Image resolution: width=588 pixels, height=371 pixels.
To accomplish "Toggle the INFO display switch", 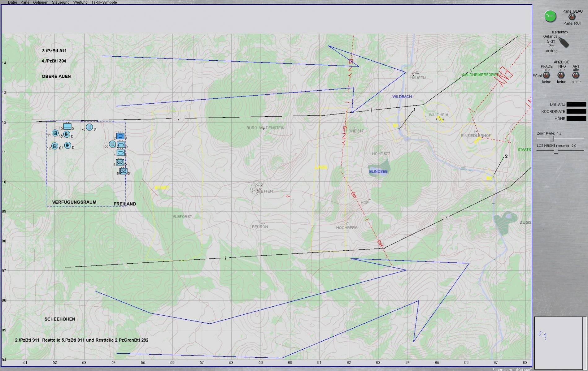I will pyautogui.click(x=561, y=75).
